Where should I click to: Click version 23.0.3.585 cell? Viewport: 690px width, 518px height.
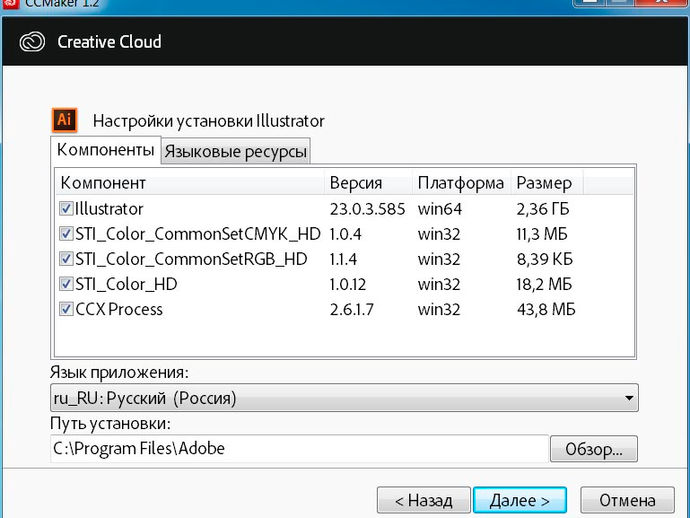pos(367,209)
